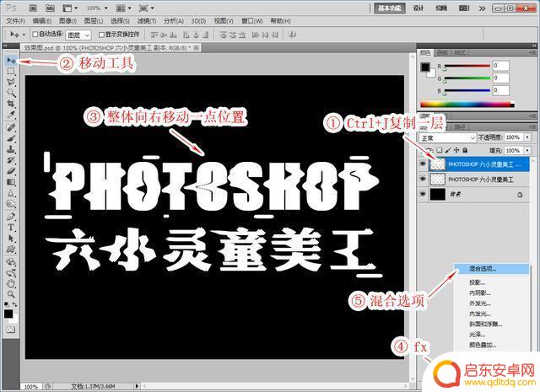Choose 斜面和浮雕 from the fx menu
The width and height of the screenshot is (540, 392).
coord(486,324)
